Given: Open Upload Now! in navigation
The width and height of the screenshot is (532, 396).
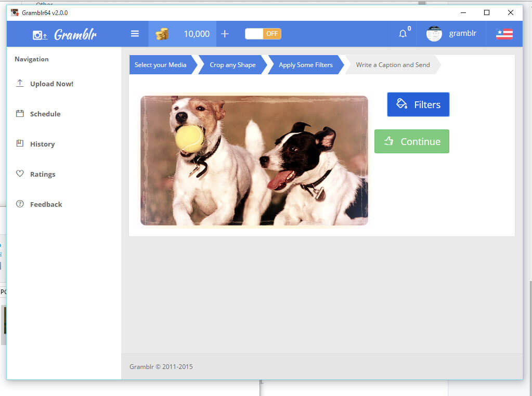Looking at the screenshot, I should tap(51, 84).
